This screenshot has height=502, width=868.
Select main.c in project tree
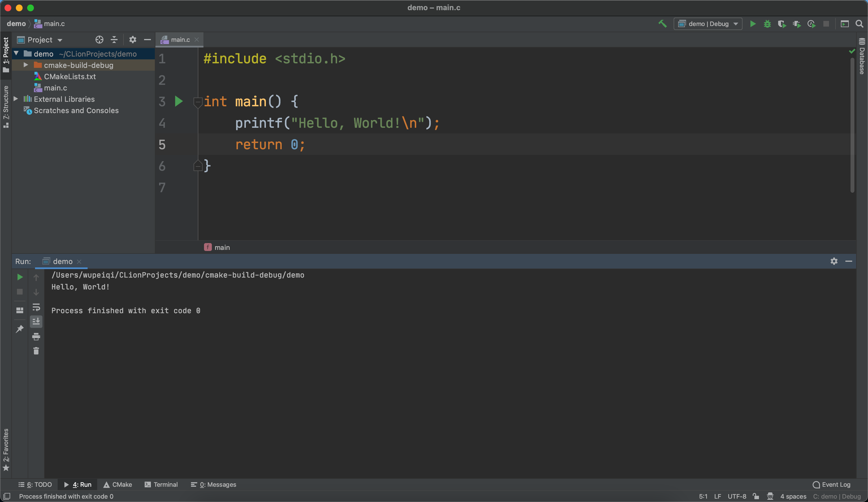tap(55, 88)
